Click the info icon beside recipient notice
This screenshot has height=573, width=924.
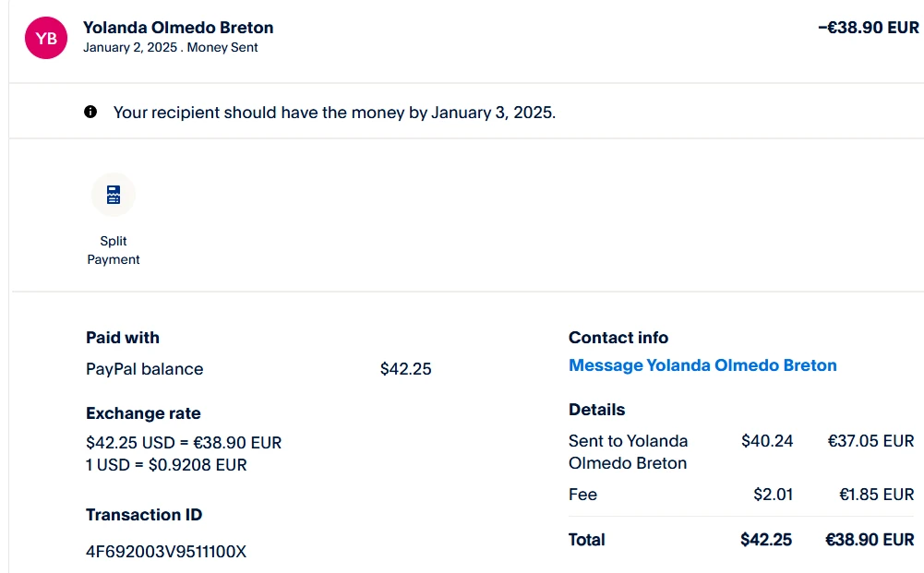(x=90, y=112)
